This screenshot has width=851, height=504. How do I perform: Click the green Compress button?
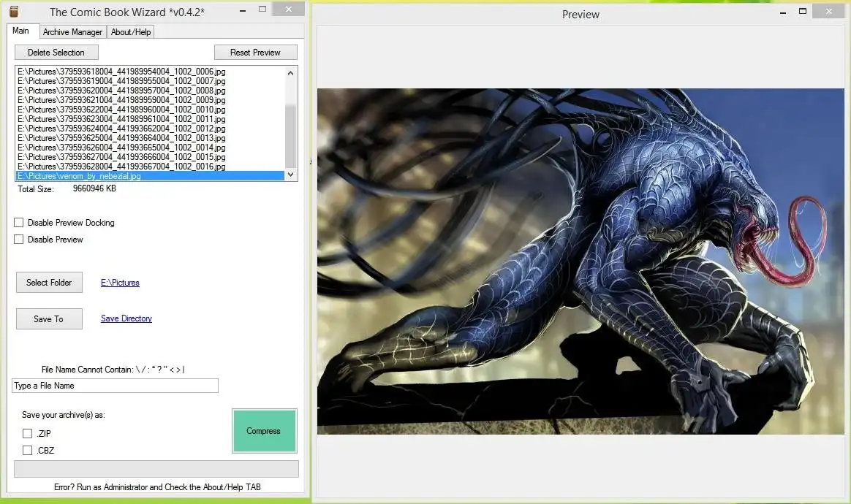[265, 431]
